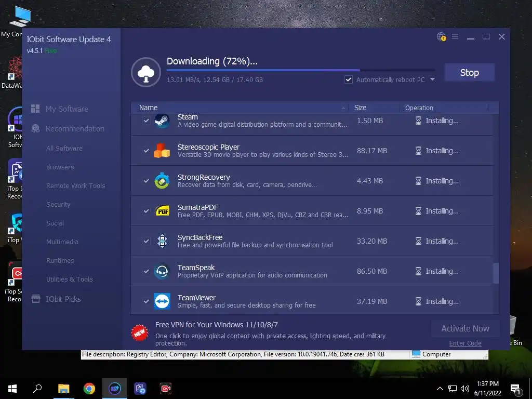Click the 86.50 MB size of TeamSpeak
Image resolution: width=532 pixels, height=399 pixels.
[x=372, y=271]
